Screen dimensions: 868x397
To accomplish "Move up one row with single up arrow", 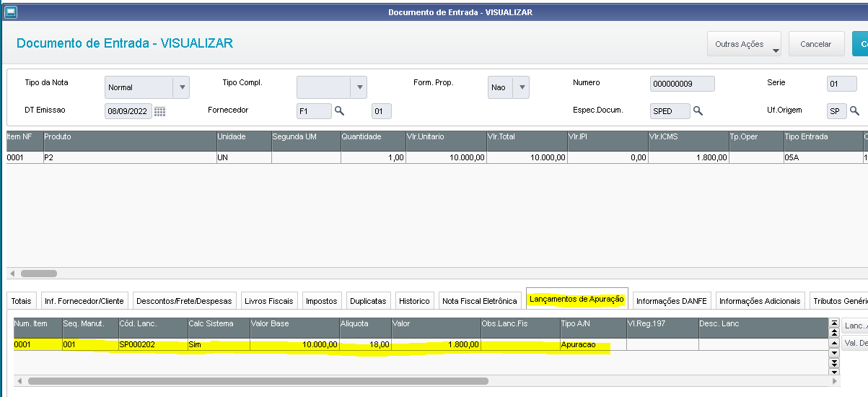I will [835, 343].
